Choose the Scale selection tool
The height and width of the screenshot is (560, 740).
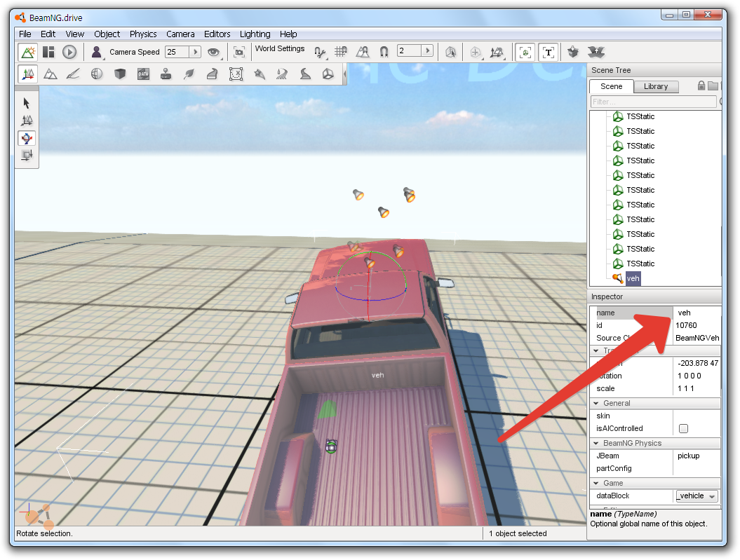click(x=27, y=155)
